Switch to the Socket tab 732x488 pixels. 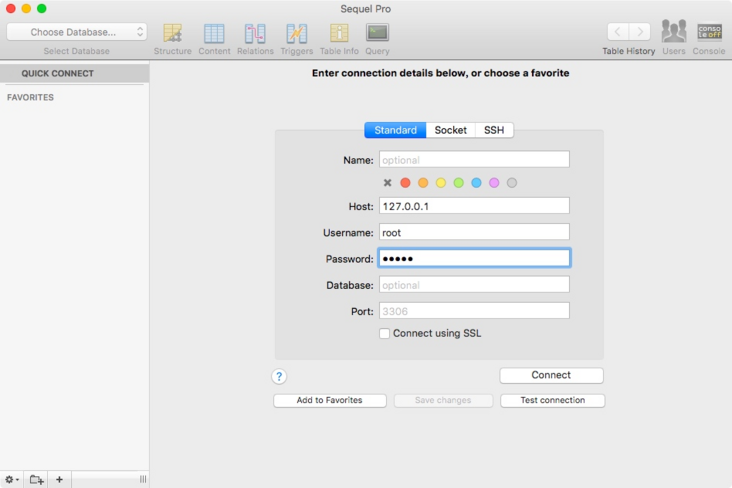click(450, 130)
